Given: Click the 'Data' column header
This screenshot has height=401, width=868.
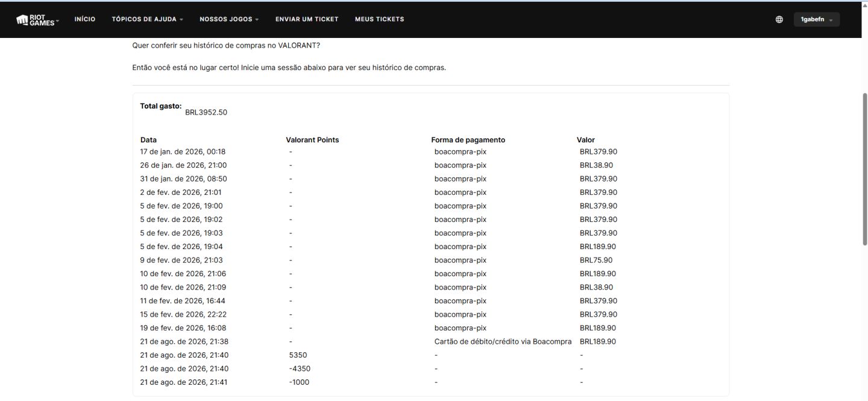Looking at the screenshot, I should 148,140.
